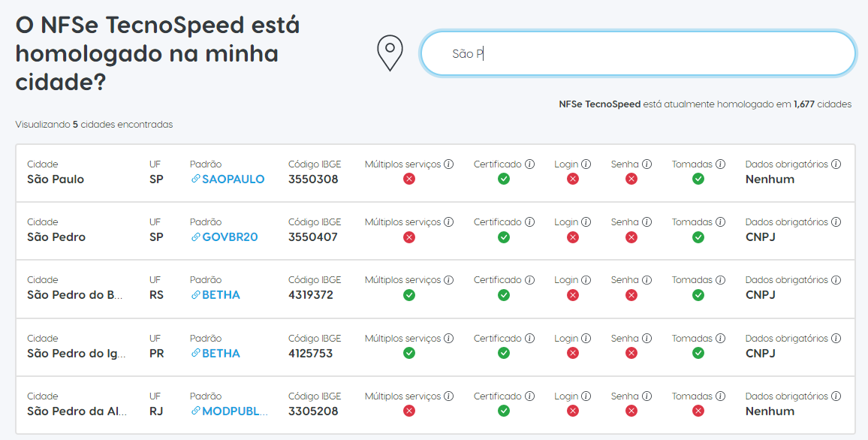This screenshot has height=440, width=868.
Task: Click IBGE code "3550308"
Action: point(313,179)
